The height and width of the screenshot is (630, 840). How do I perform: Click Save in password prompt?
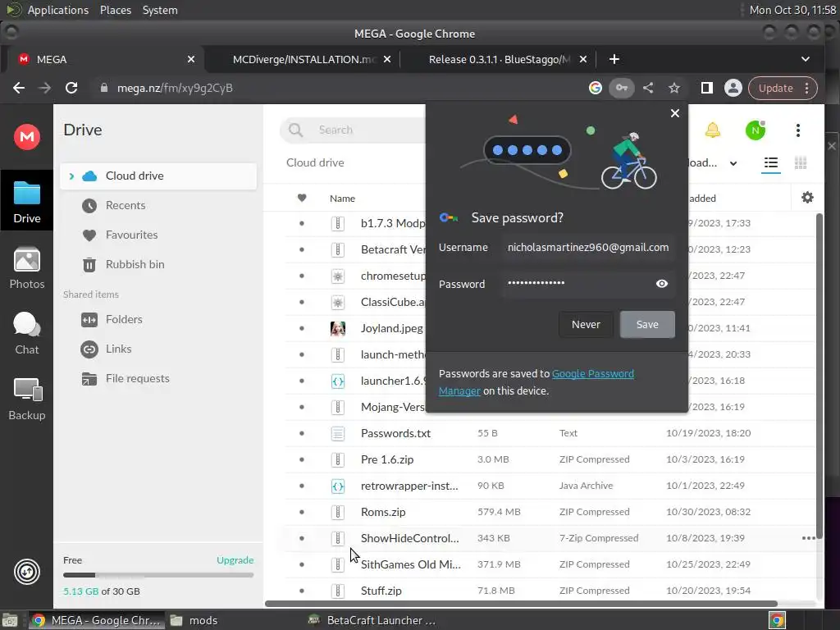click(x=647, y=324)
